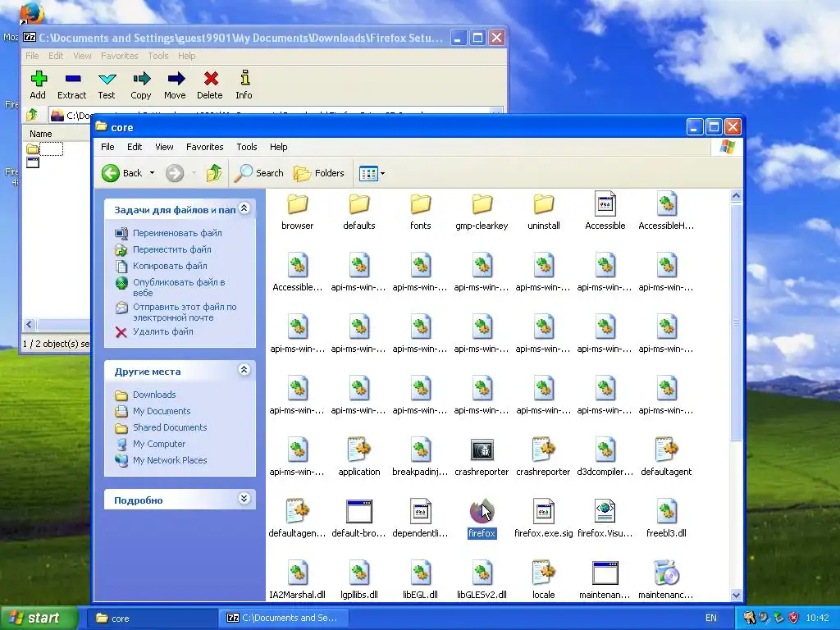Click the Name column header in 7-Zip
The height and width of the screenshot is (630, 840).
pyautogui.click(x=57, y=134)
